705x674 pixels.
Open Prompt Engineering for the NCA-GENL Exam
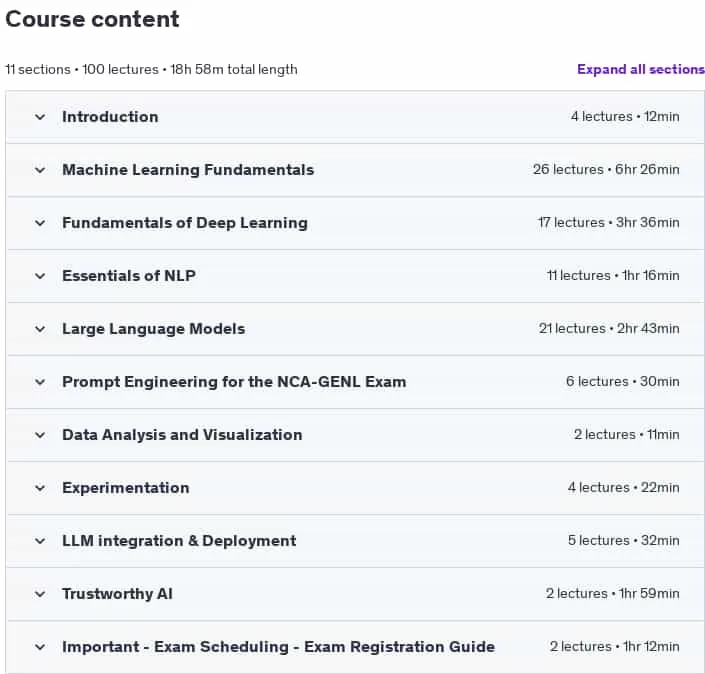(x=234, y=382)
